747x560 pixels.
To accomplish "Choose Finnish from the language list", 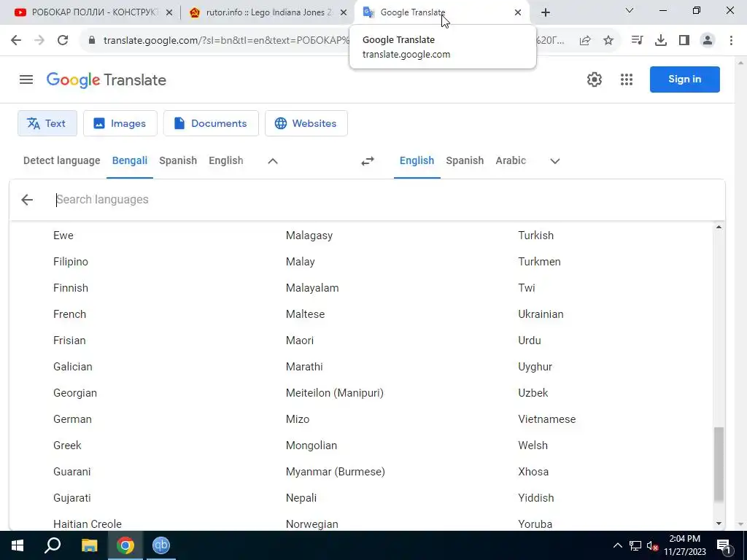I will click(71, 288).
